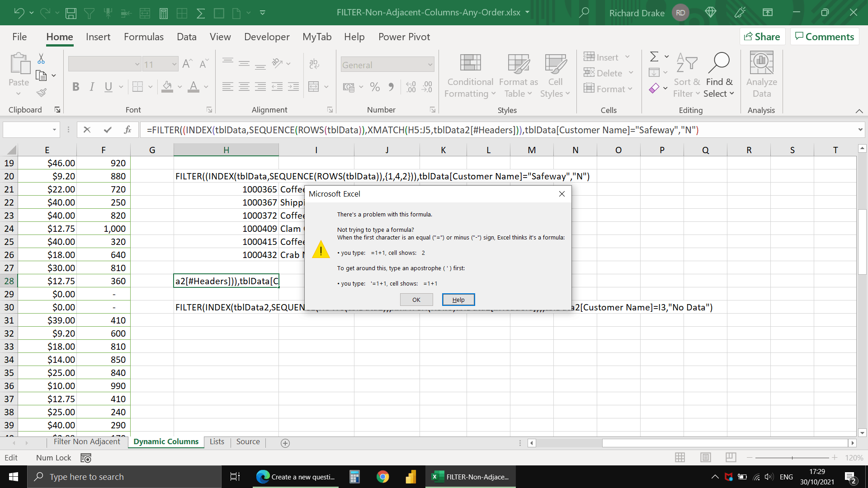The height and width of the screenshot is (488, 868).
Task: Click OK in the Microsoft Excel dialog
Action: pyautogui.click(x=416, y=300)
